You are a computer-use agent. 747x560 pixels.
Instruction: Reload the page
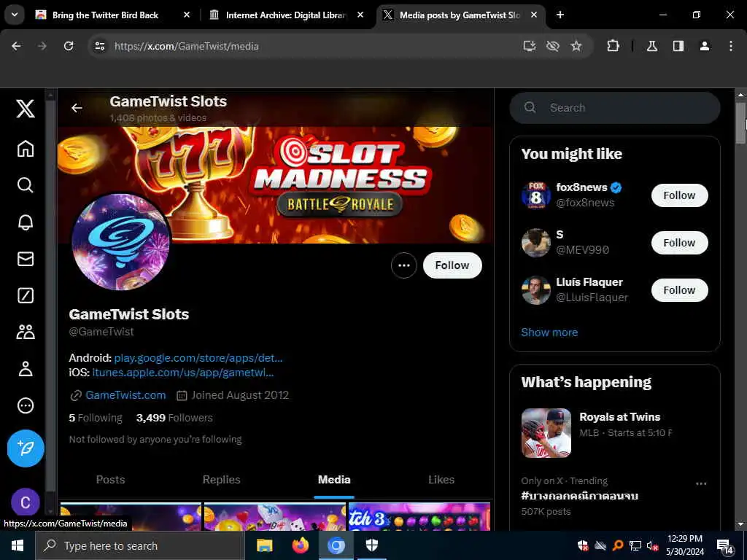69,46
